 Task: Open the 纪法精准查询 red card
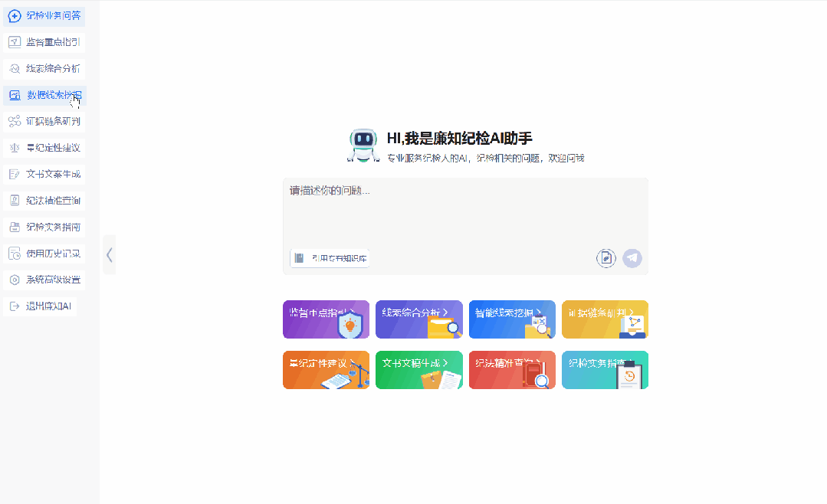[511, 370]
